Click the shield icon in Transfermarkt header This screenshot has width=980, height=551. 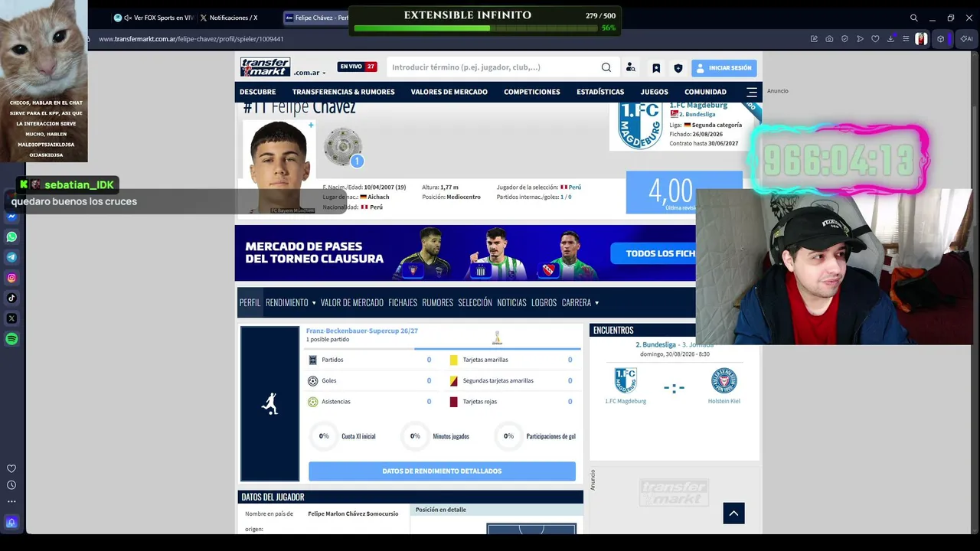point(678,68)
